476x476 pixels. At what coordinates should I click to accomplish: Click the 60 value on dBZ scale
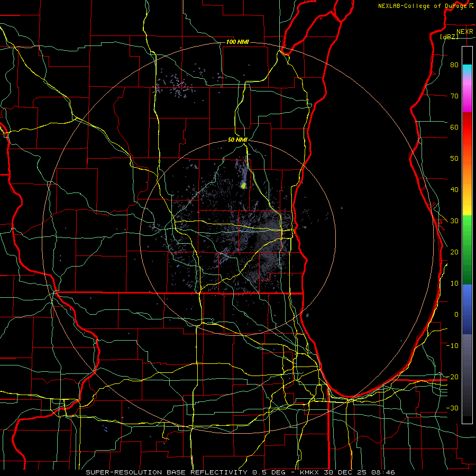pos(454,127)
